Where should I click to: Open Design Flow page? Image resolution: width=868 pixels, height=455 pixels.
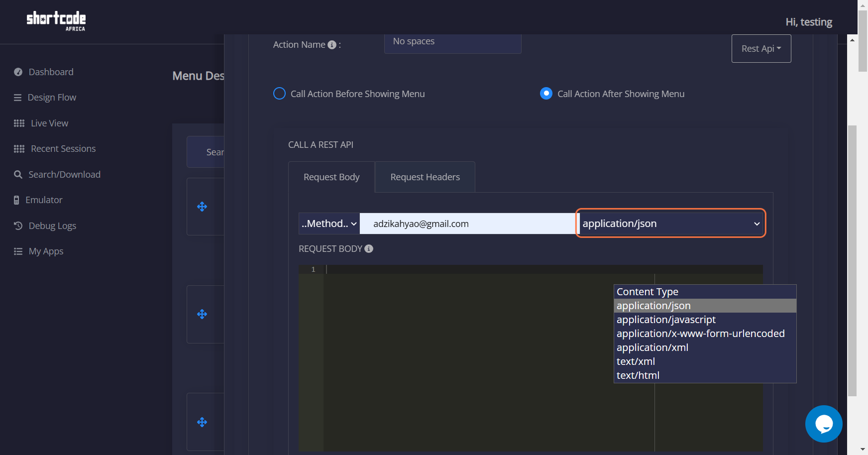[x=52, y=98]
